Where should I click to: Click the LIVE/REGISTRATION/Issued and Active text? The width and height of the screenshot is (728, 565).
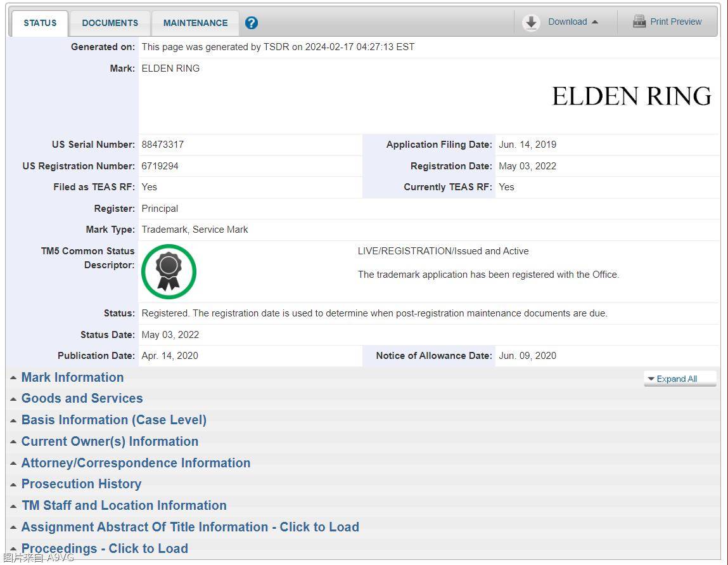click(x=443, y=251)
